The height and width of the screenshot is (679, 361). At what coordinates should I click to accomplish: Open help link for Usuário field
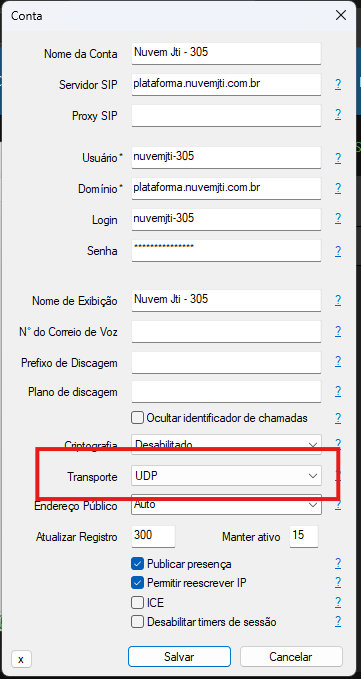(x=338, y=158)
